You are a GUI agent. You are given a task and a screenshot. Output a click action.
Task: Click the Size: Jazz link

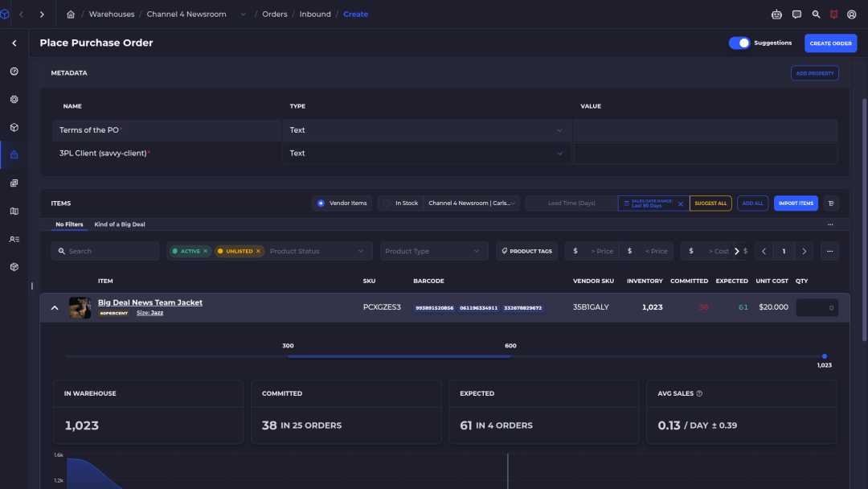point(150,313)
